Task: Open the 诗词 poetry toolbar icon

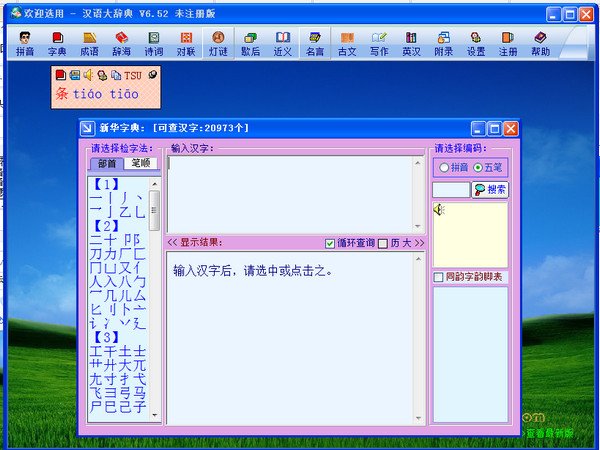Action: [153, 44]
